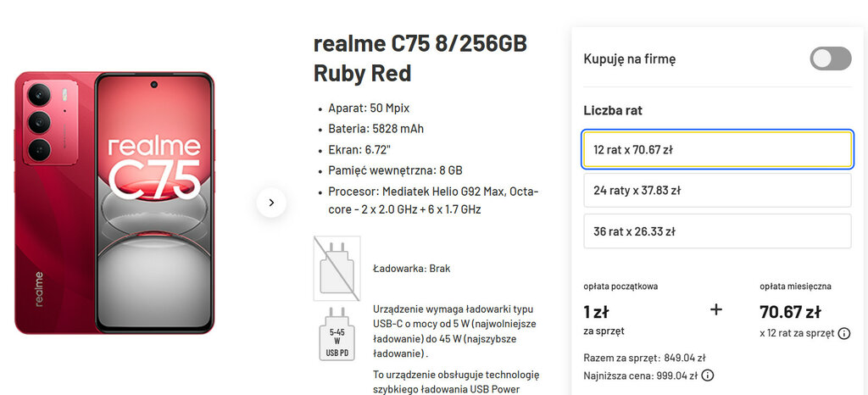Click the Razem za sprzęt: 849.04 zł line
This screenshot has height=395, width=868.
pyautogui.click(x=644, y=358)
